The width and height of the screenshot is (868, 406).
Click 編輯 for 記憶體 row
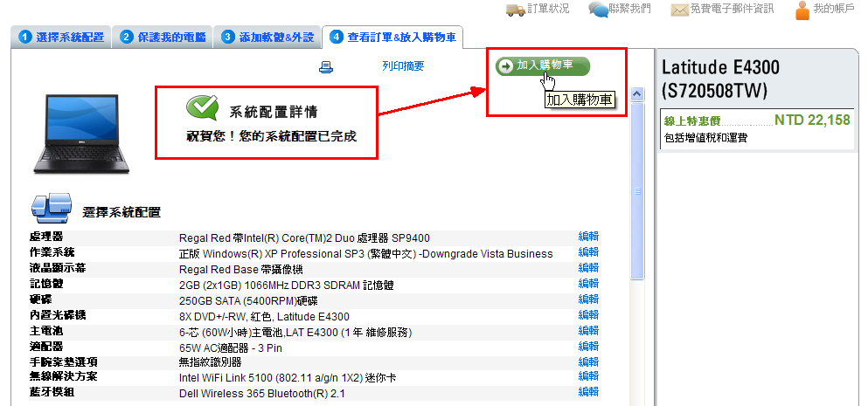click(x=588, y=284)
